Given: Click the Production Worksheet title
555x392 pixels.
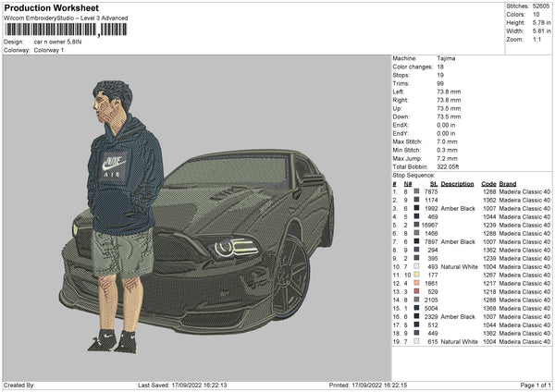Looking at the screenshot, I should pyautogui.click(x=50, y=8).
